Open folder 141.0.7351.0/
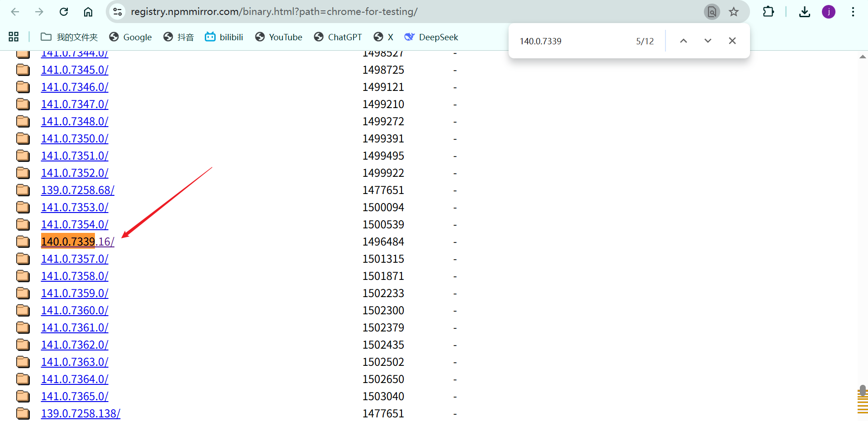Image resolution: width=868 pixels, height=421 pixels. pyautogui.click(x=75, y=156)
